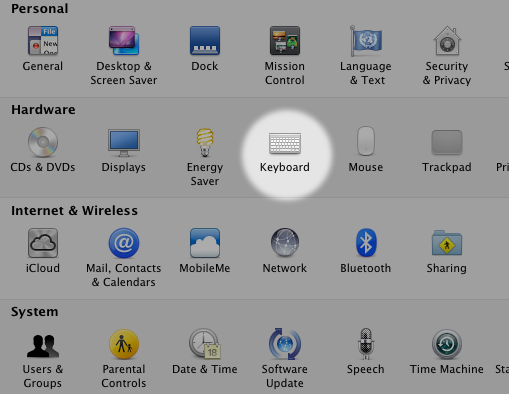Open the highlighted Keyboard preferences
This screenshot has height=394, width=509.
click(x=285, y=143)
